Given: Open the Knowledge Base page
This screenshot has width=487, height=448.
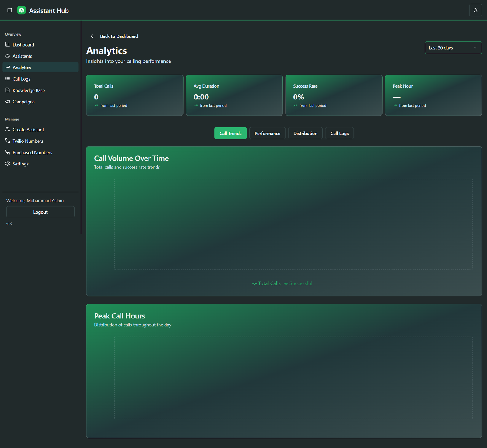Looking at the screenshot, I should tap(29, 90).
